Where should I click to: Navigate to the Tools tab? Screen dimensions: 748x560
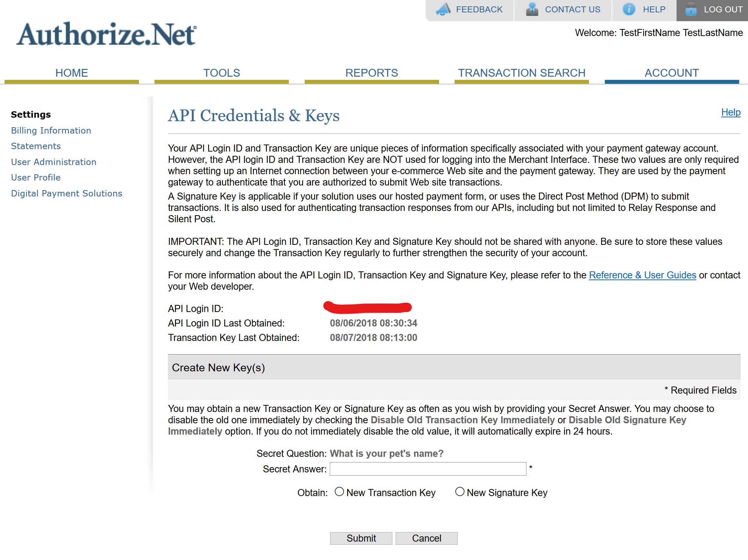click(x=222, y=72)
